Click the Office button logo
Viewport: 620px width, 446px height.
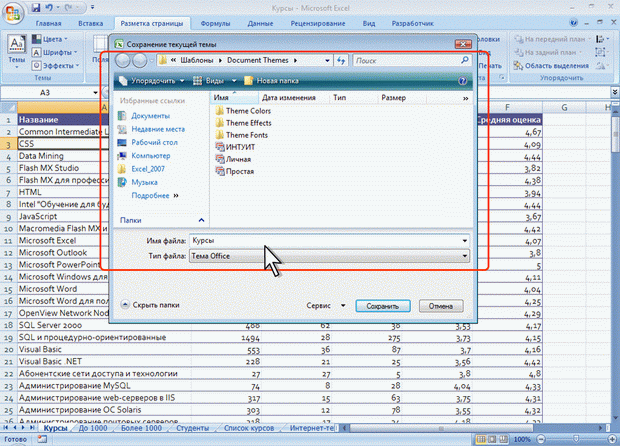(12, 13)
